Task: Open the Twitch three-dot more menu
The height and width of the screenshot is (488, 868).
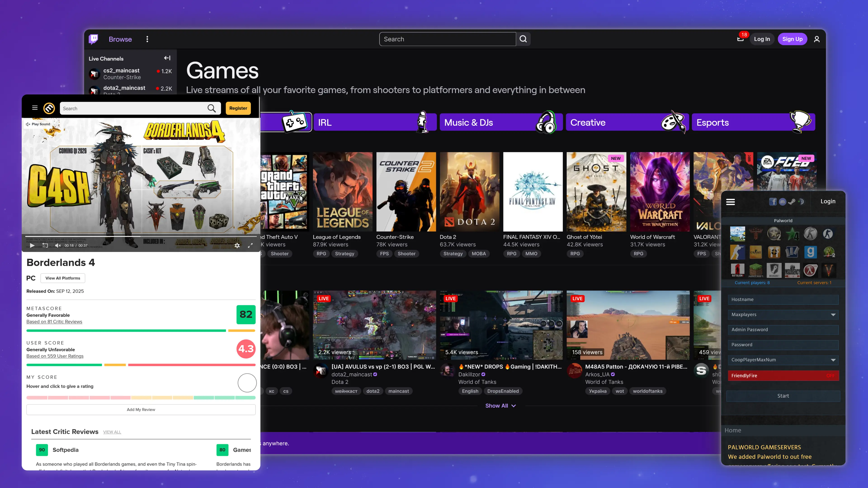Action: [147, 39]
